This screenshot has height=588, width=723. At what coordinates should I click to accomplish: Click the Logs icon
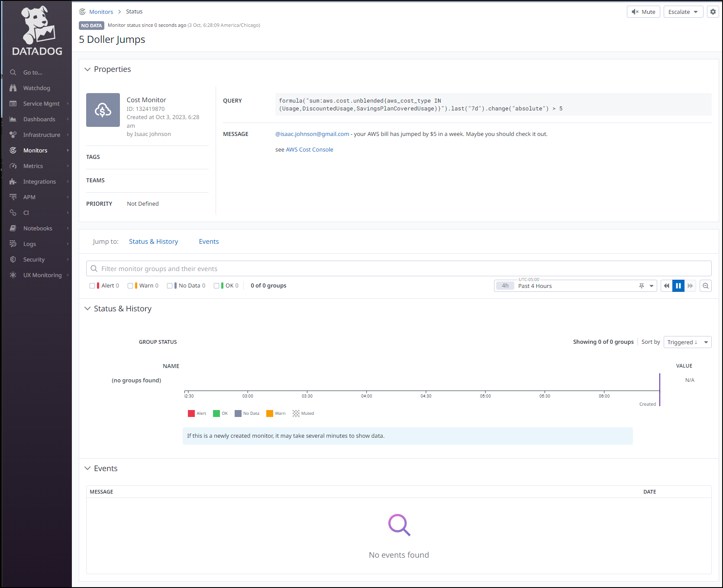(x=13, y=244)
